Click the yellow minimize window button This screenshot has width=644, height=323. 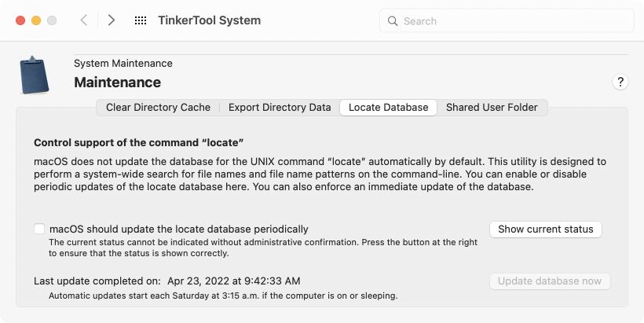coord(36,20)
